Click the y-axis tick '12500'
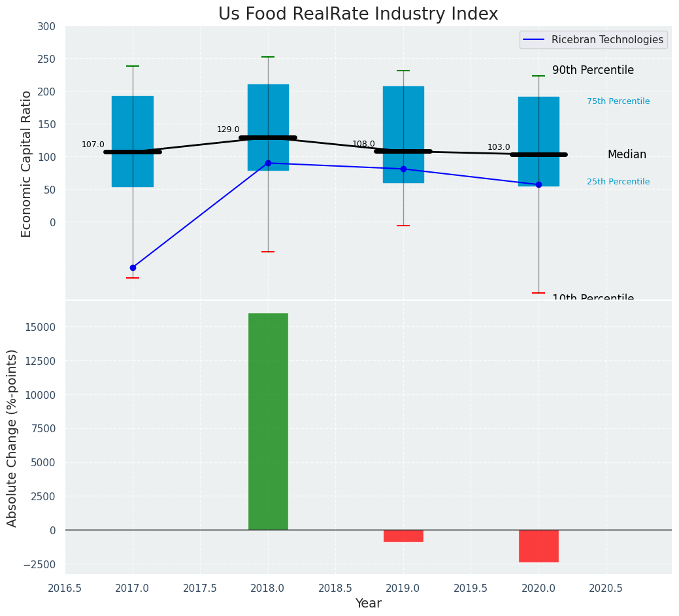The width and height of the screenshot is (679, 616). coord(41,361)
